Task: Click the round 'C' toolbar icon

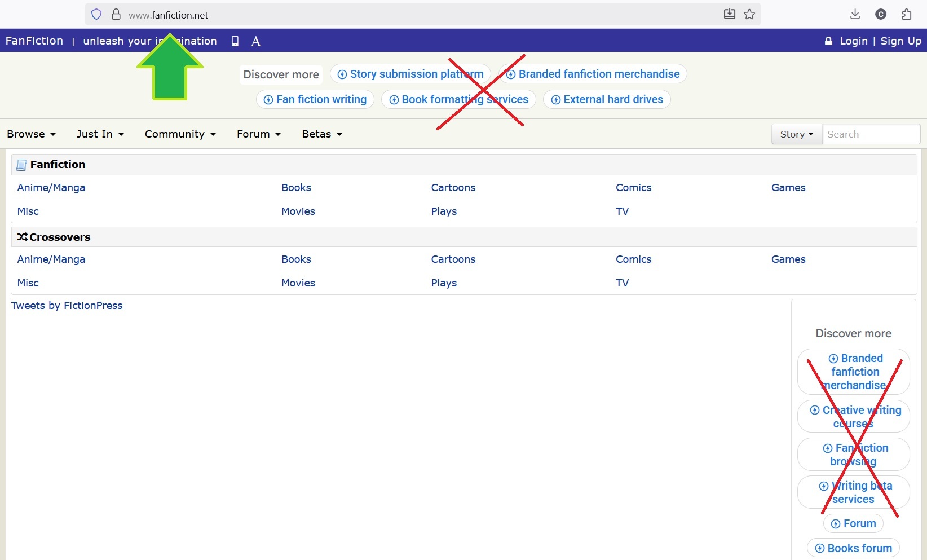Action: 880,15
